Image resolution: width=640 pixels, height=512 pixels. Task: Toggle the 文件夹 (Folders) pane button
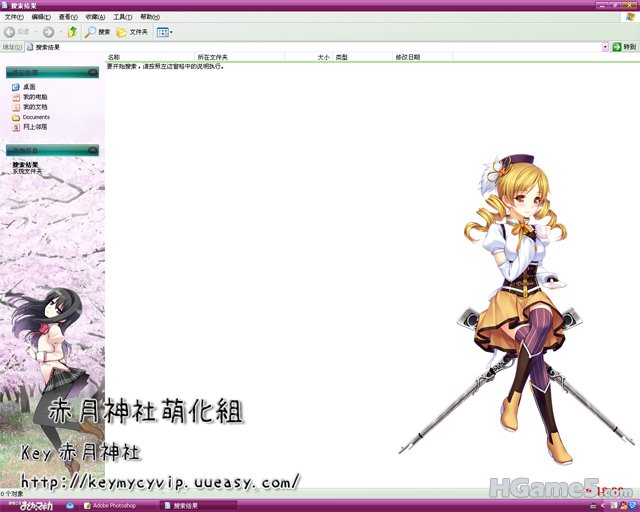[x=132, y=32]
